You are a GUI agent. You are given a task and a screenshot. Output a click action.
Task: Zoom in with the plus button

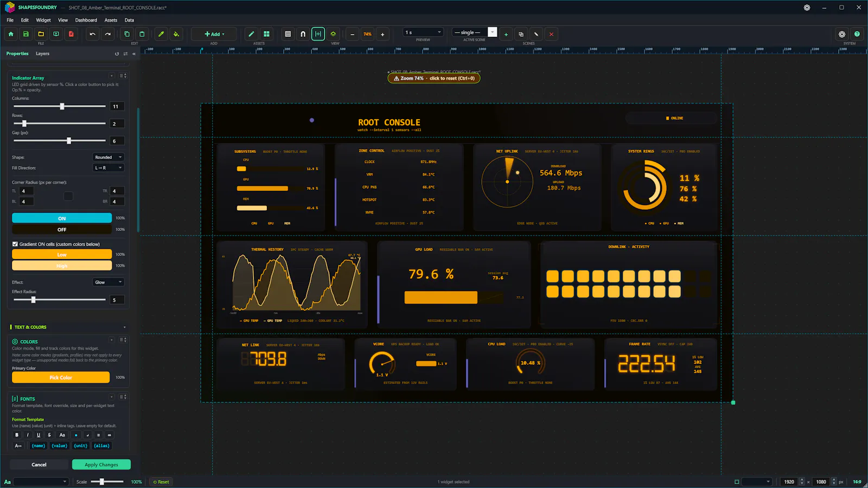point(382,34)
